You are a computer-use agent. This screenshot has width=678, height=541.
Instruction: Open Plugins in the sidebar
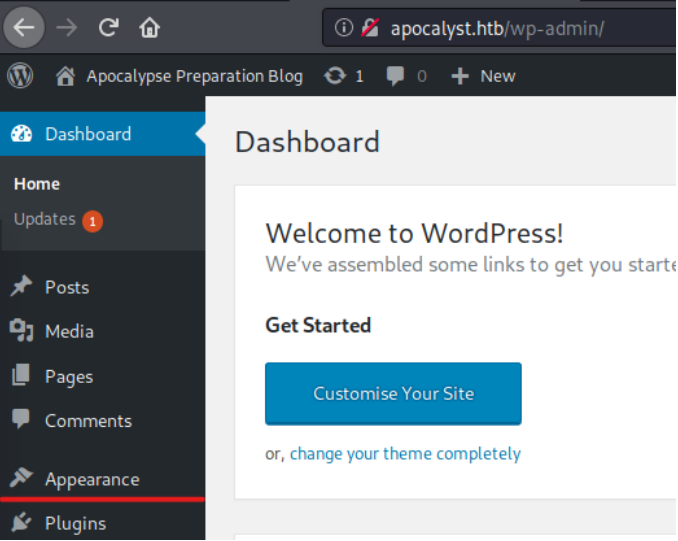pyautogui.click(x=76, y=524)
